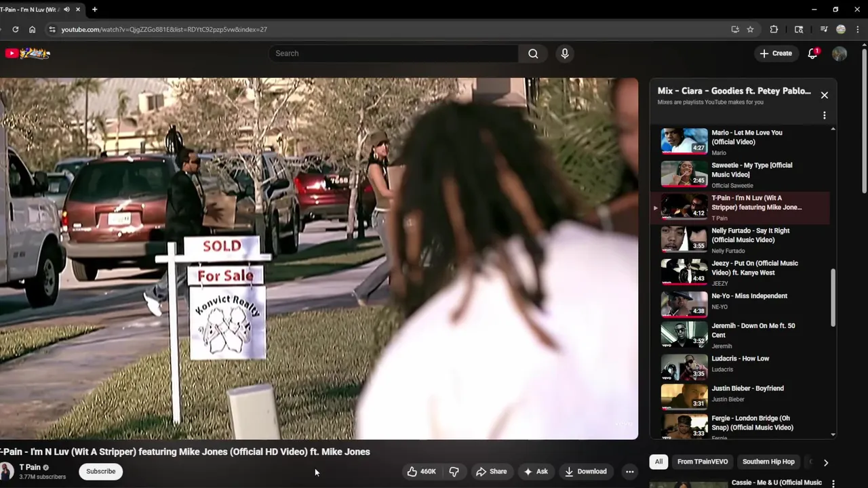This screenshot has height=488, width=868.
Task: Open more actions below the video
Action: click(629, 471)
